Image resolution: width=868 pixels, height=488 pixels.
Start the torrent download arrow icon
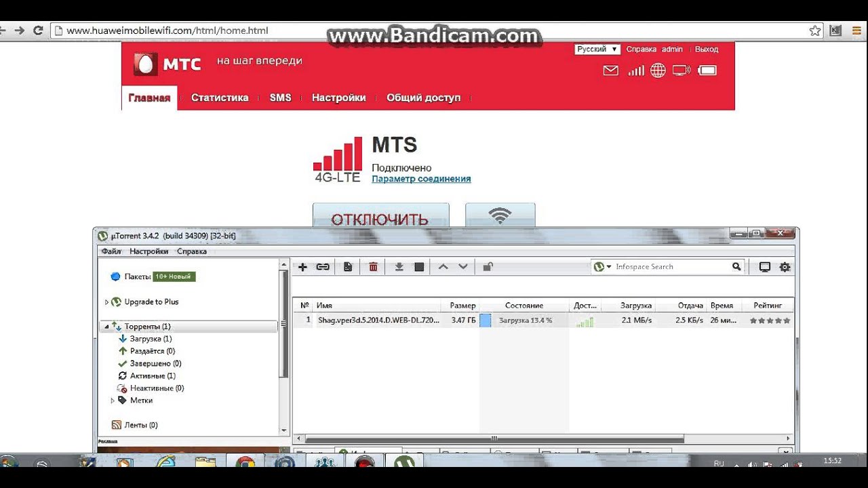point(399,267)
